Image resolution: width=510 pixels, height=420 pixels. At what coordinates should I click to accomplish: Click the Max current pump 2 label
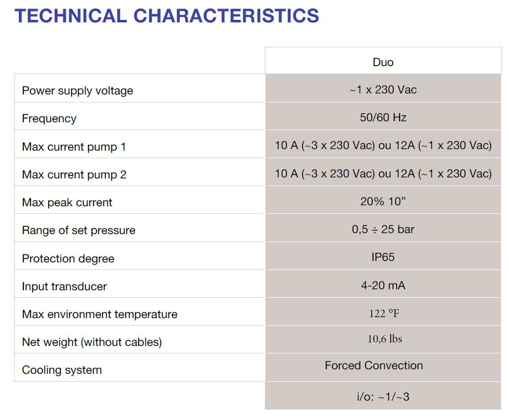point(74,174)
